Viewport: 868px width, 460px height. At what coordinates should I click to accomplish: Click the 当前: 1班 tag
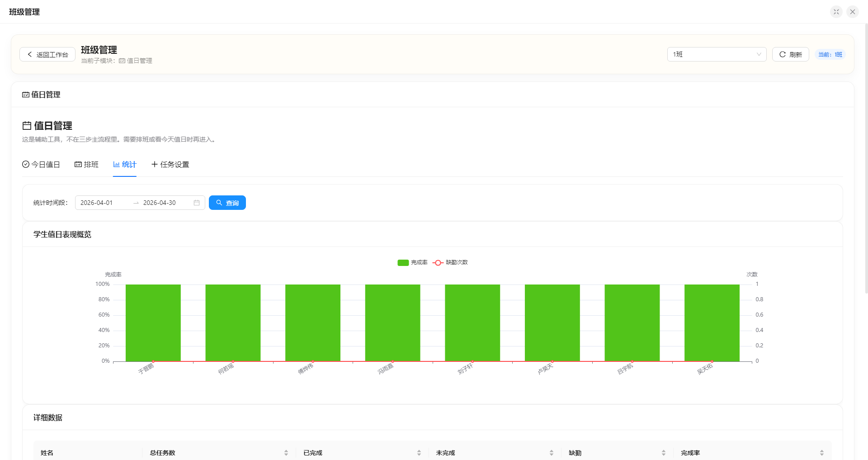830,54
